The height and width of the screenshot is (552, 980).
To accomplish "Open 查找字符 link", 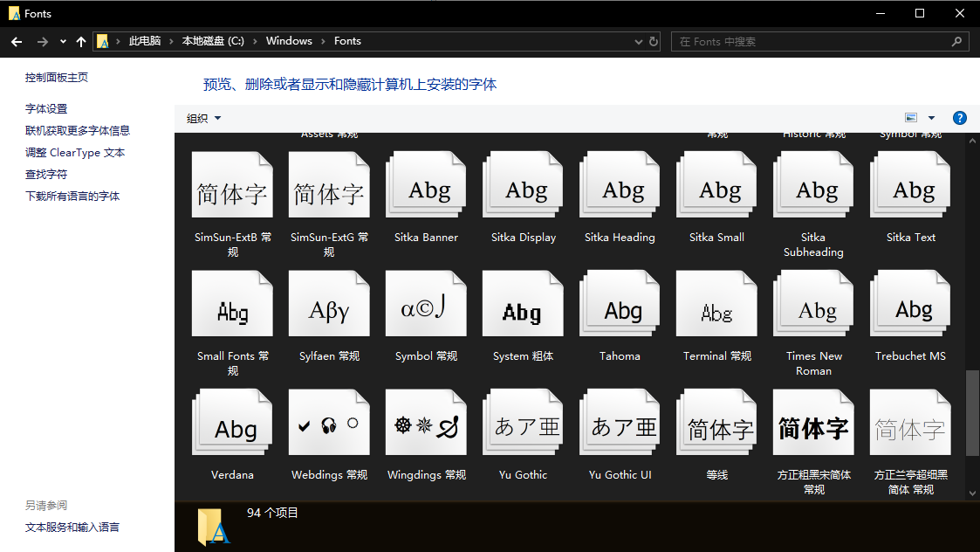I will (46, 175).
